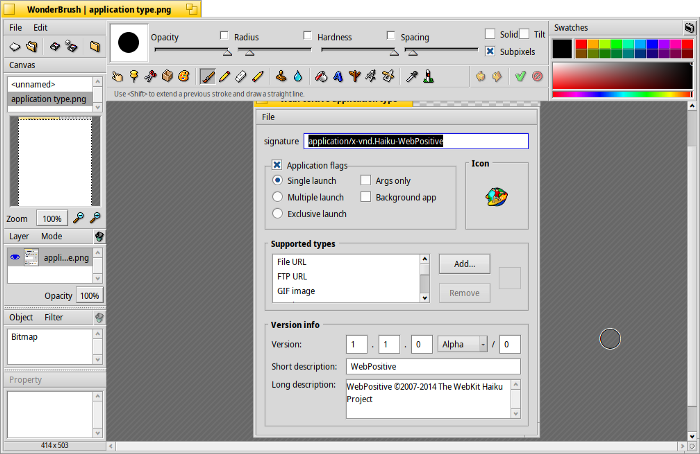Select the blue letter A Text tool
This screenshot has width=700, height=454.
coord(338,77)
